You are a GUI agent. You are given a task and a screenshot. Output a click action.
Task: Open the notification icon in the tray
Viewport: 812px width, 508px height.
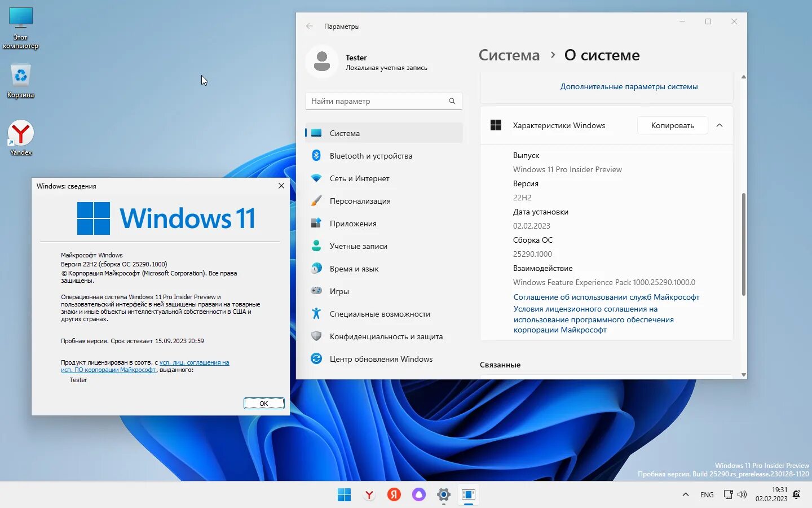click(797, 495)
